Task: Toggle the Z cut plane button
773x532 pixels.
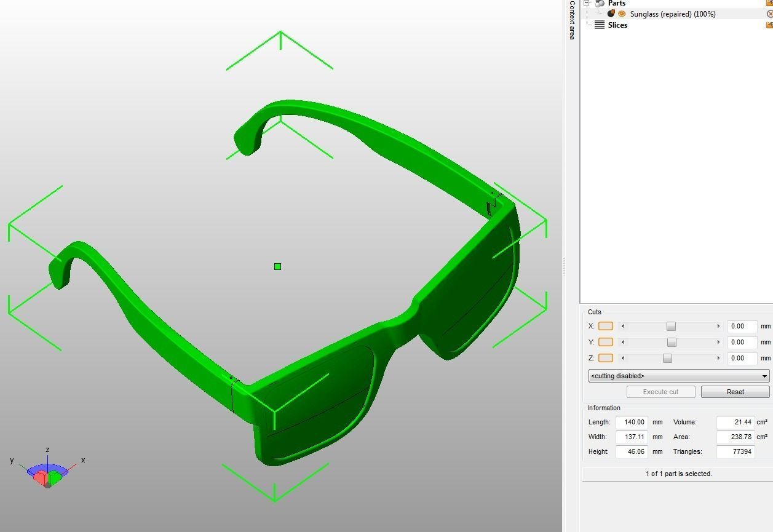Action: [606, 358]
